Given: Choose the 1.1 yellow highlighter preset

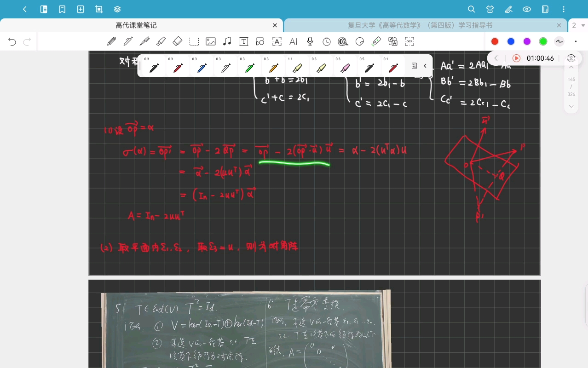Looking at the screenshot, I should point(297,66).
